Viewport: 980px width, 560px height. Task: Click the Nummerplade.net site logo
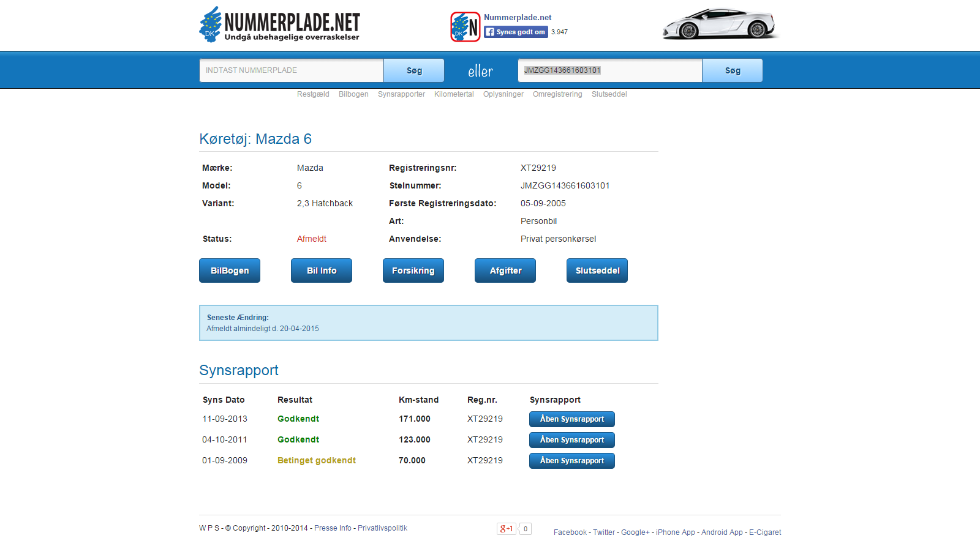coord(279,25)
